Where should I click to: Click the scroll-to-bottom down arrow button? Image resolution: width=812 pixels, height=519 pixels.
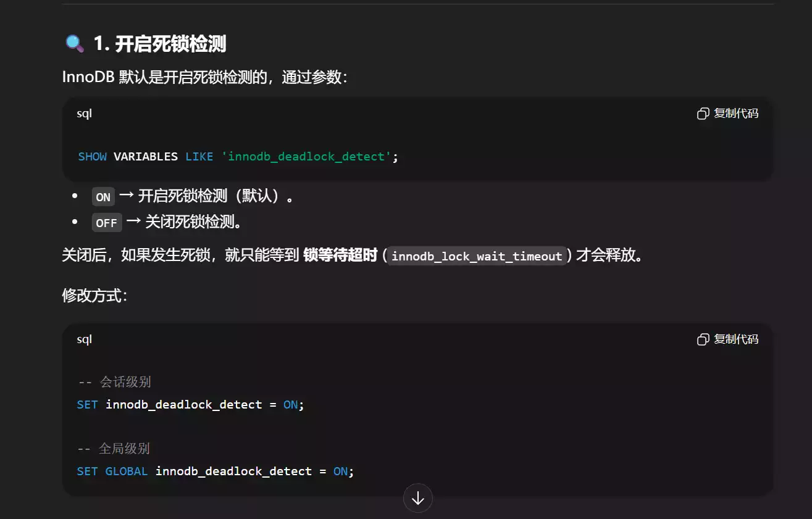coord(417,498)
